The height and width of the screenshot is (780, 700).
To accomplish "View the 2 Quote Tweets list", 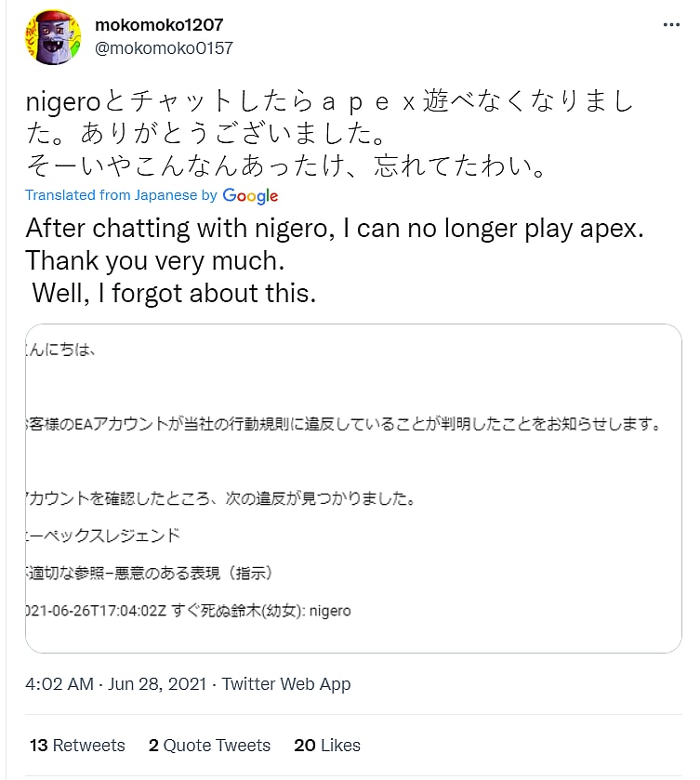I will [x=209, y=746].
